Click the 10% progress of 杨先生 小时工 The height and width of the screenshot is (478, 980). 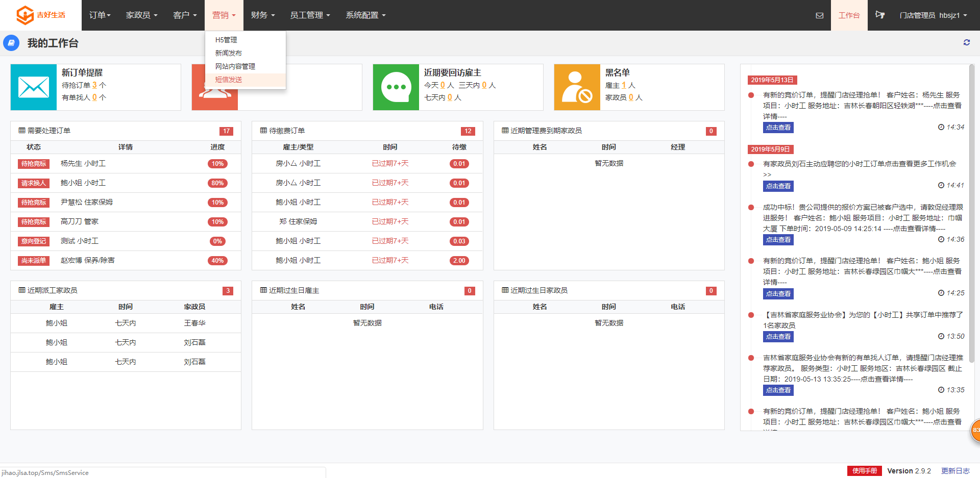[x=217, y=164]
